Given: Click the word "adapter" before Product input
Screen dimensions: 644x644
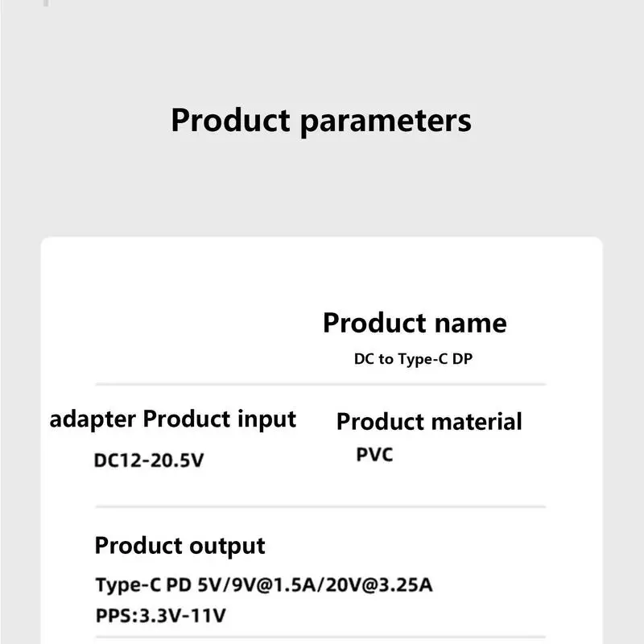Looking at the screenshot, I should coord(93,420).
